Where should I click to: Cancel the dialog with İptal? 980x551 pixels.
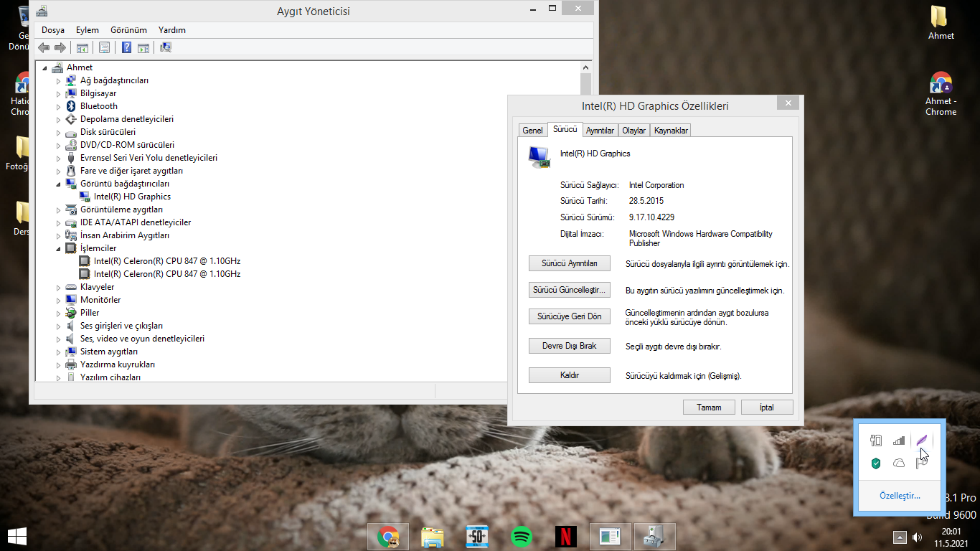767,408
